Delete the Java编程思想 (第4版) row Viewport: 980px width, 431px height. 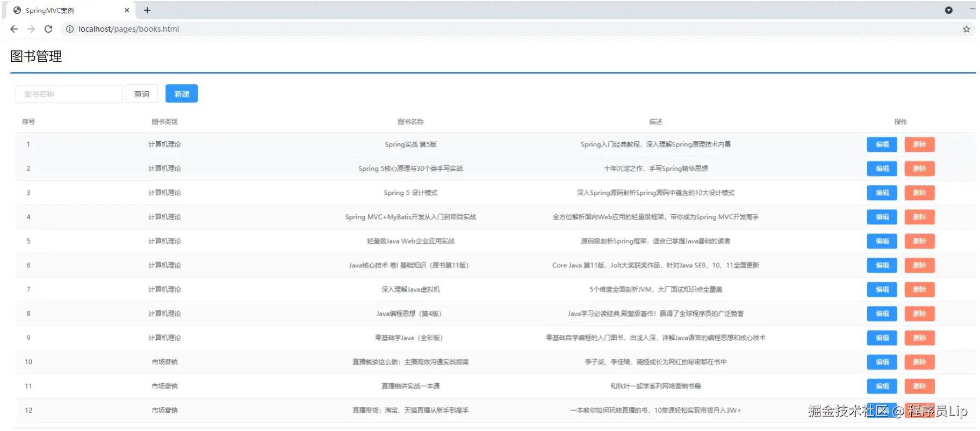click(919, 313)
